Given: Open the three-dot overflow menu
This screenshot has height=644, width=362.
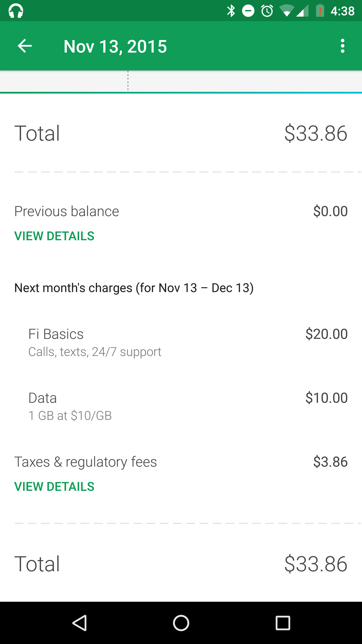Looking at the screenshot, I should pos(342,46).
